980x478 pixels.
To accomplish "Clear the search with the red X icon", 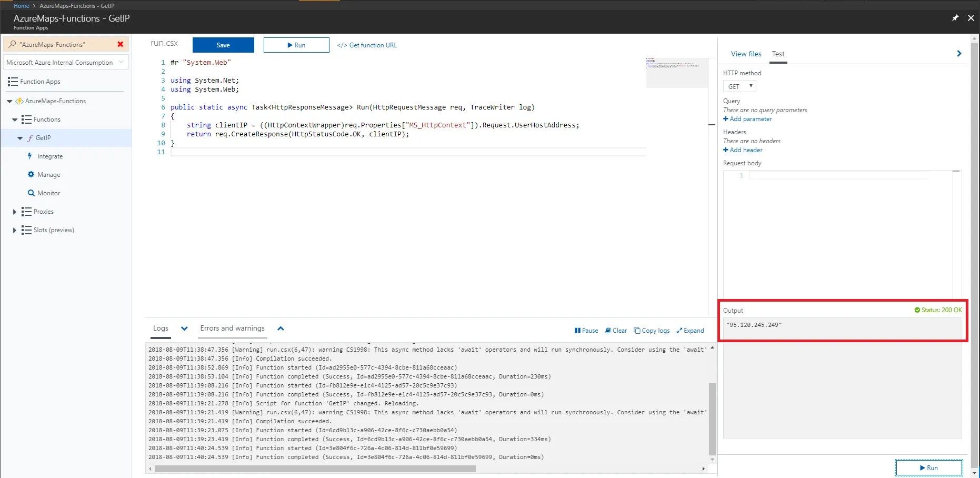I will click(121, 44).
